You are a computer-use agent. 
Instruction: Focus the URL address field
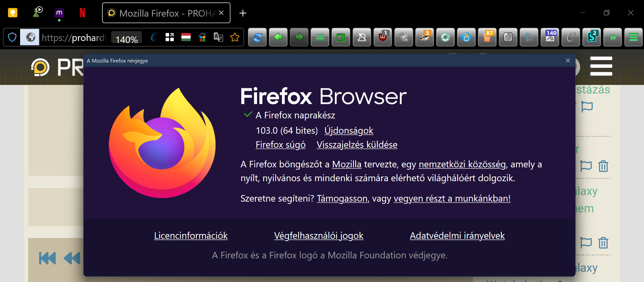(75, 37)
